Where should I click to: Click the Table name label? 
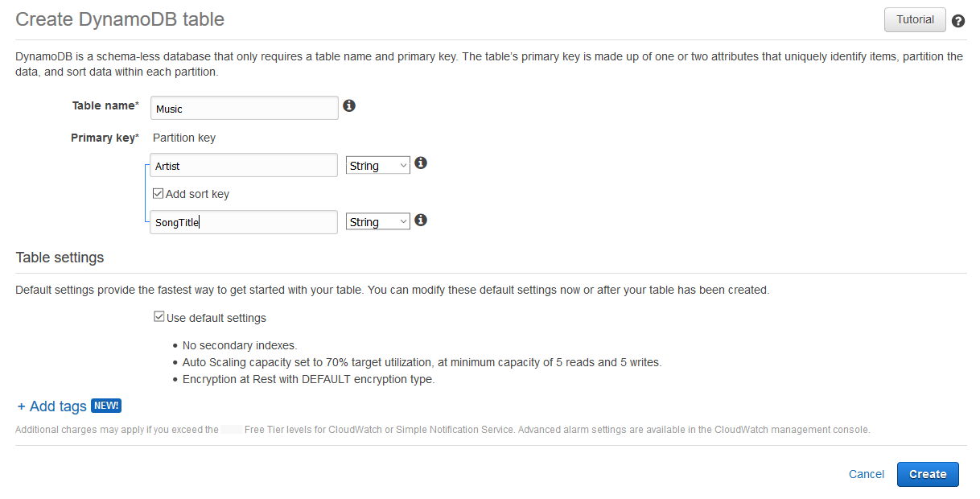coord(105,106)
